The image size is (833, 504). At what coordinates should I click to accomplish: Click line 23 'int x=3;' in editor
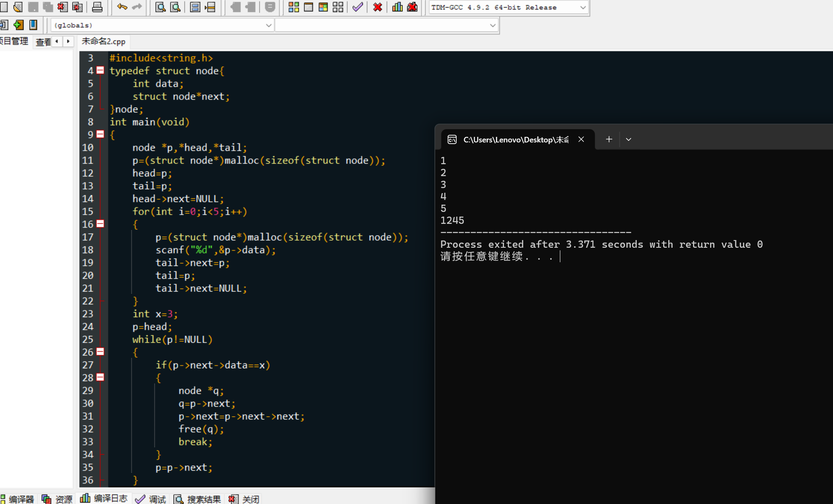coord(155,314)
